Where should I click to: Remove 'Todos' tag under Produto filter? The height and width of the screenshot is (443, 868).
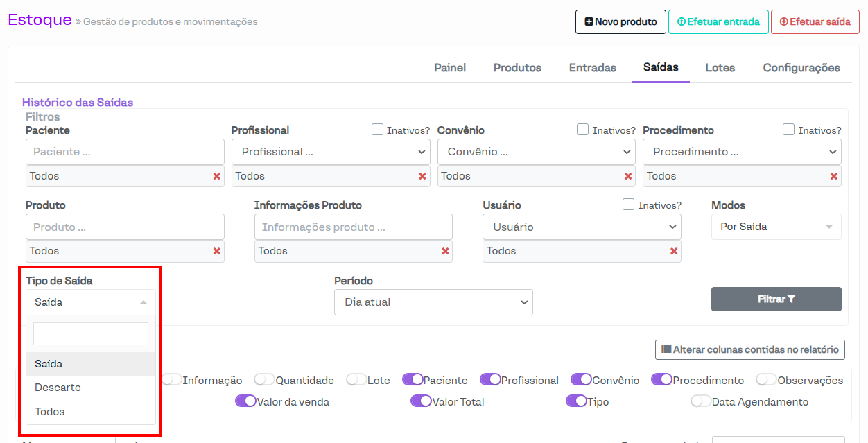(216, 251)
